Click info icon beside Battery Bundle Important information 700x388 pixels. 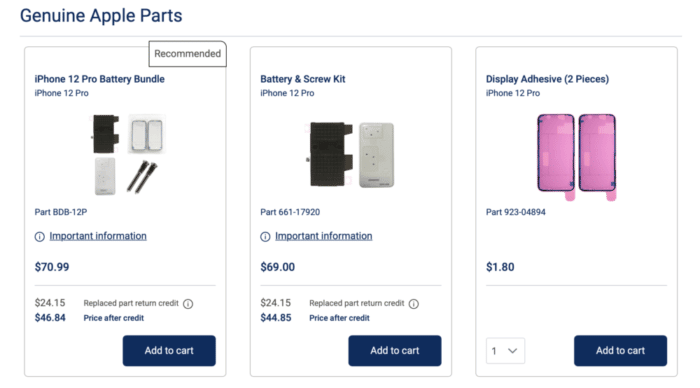pos(40,237)
